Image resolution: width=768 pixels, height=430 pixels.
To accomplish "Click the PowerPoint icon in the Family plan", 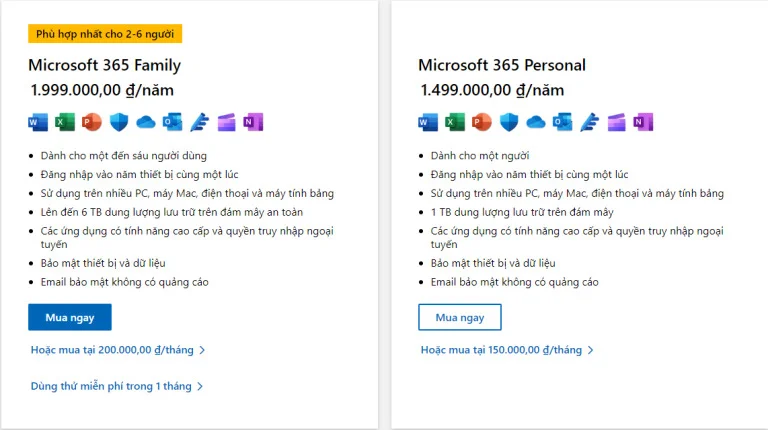I will [x=92, y=122].
